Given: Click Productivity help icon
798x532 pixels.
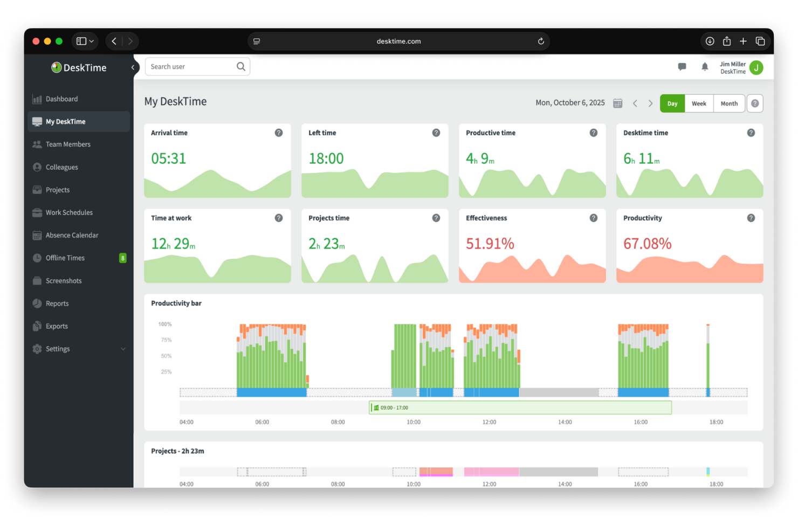Looking at the screenshot, I should (751, 218).
